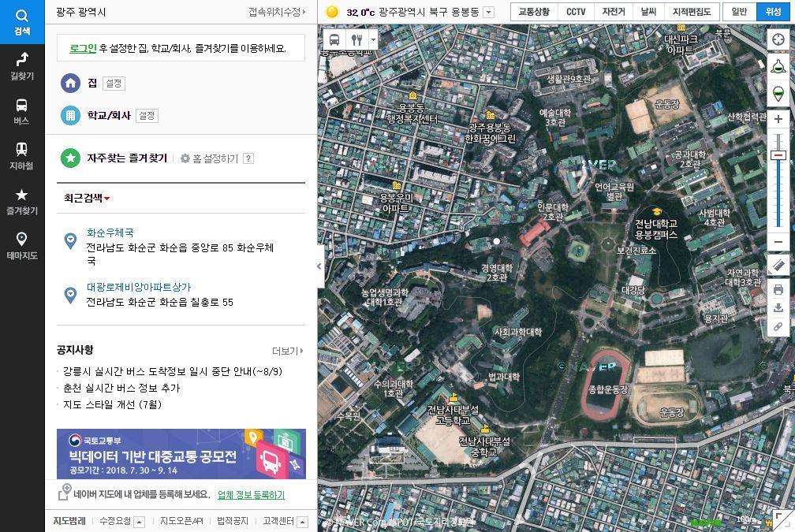The height and width of the screenshot is (532, 795).
Task: Open the places filter dropdown next to restaurant icon
Action: click(374, 38)
